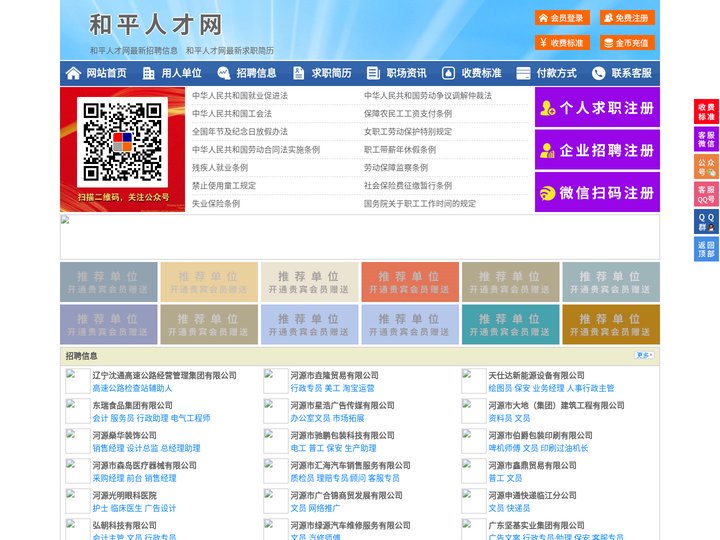This screenshot has height=540, width=720.
Task: Open the 免费注册 button
Action: pyautogui.click(x=627, y=18)
